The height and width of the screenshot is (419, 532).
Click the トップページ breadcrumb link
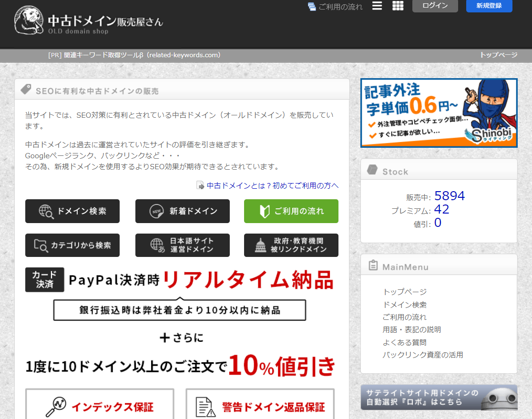click(x=498, y=55)
